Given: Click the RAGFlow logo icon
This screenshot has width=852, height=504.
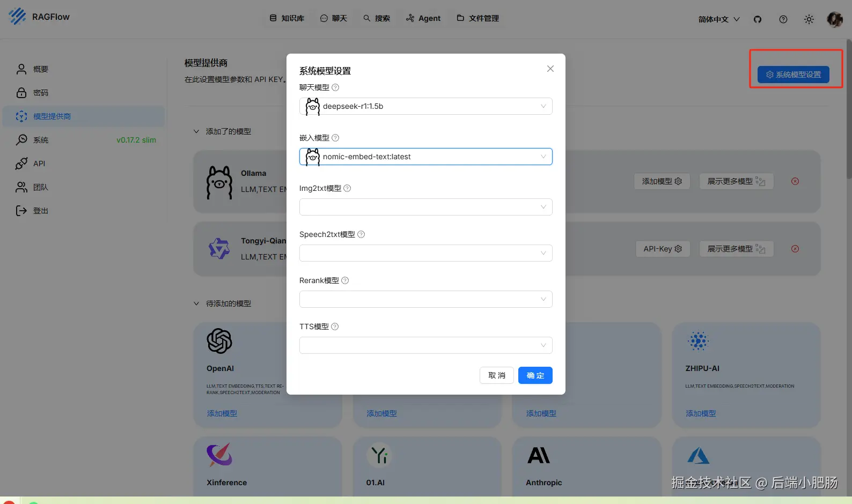Looking at the screenshot, I should pos(17,17).
